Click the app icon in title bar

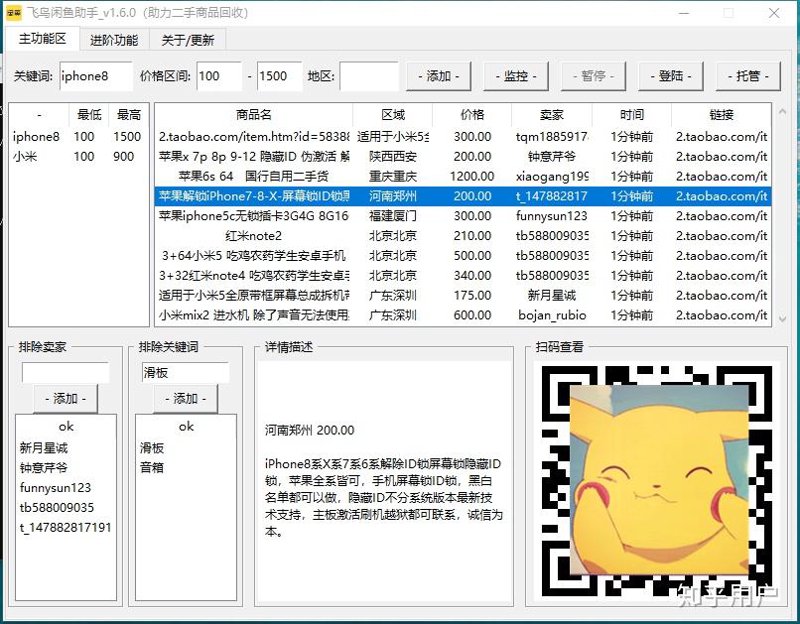click(x=13, y=13)
